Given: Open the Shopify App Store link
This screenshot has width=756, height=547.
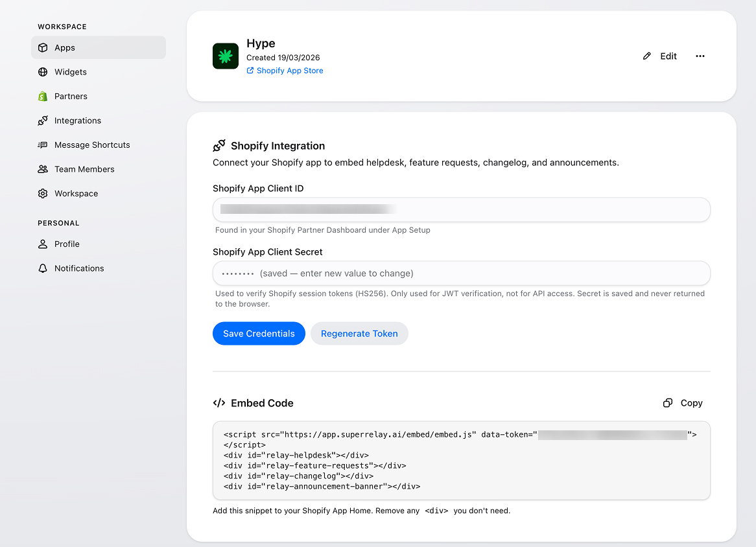Looking at the screenshot, I should [x=289, y=71].
